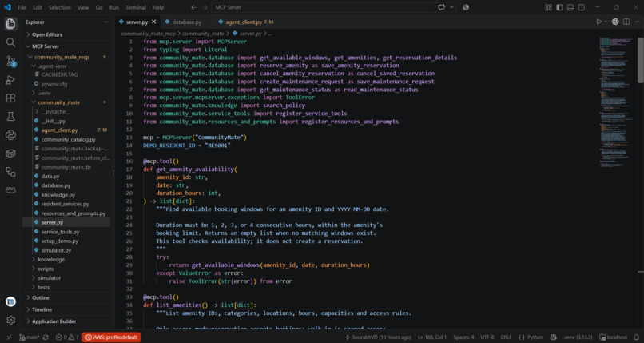Click the Run Python File play icon
This screenshot has width=644, height=343.
tap(598, 22)
